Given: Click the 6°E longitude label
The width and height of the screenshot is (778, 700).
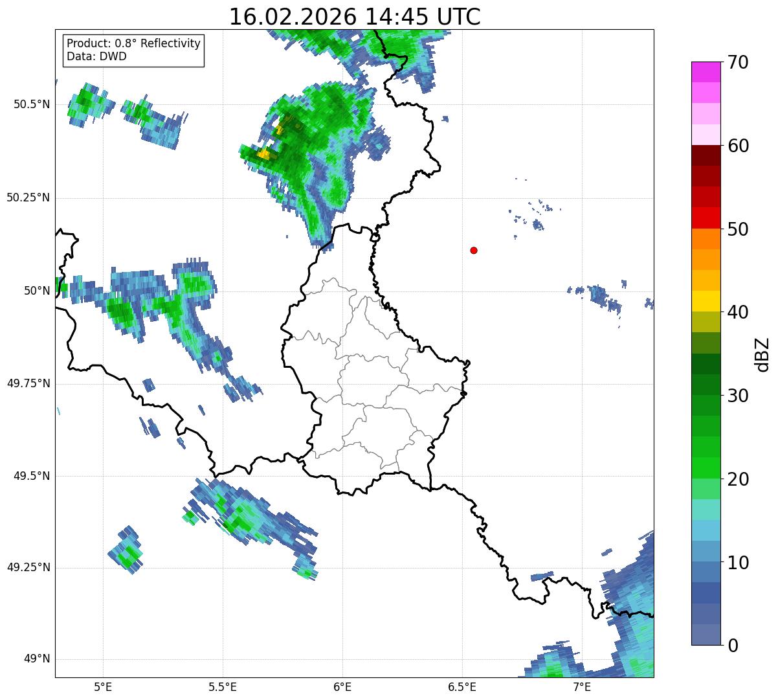Looking at the screenshot, I should click(x=342, y=686).
